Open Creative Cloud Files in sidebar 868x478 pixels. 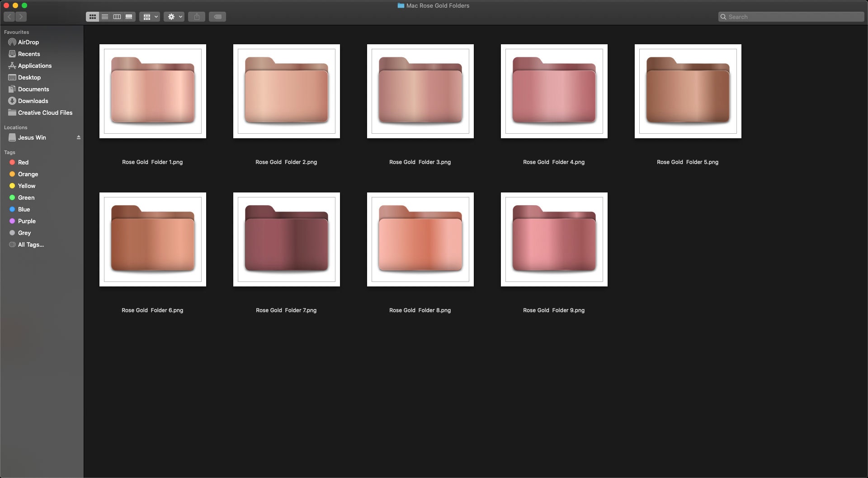tap(45, 112)
